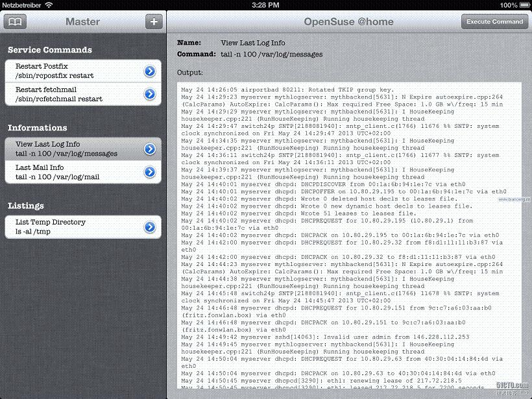Open details arrow for View Last Log Info
Viewport: 532px width, 399px height.
[x=150, y=149]
